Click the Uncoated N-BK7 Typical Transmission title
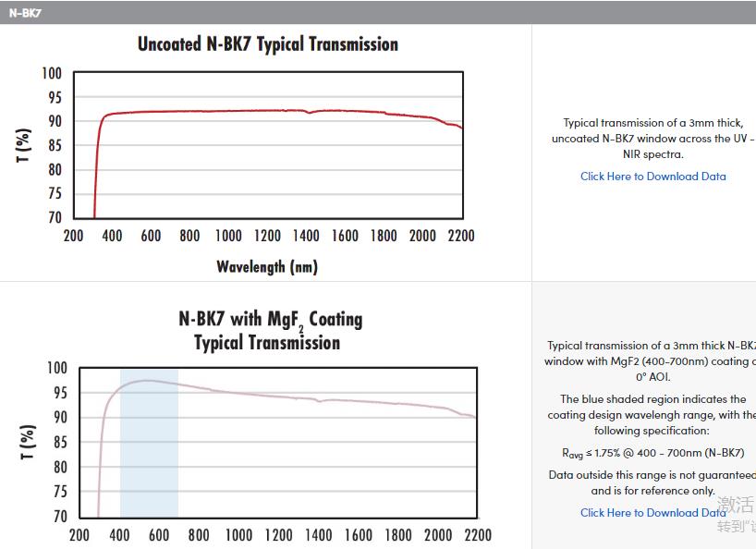Image resolution: width=756 pixels, height=549 pixels. (268, 44)
